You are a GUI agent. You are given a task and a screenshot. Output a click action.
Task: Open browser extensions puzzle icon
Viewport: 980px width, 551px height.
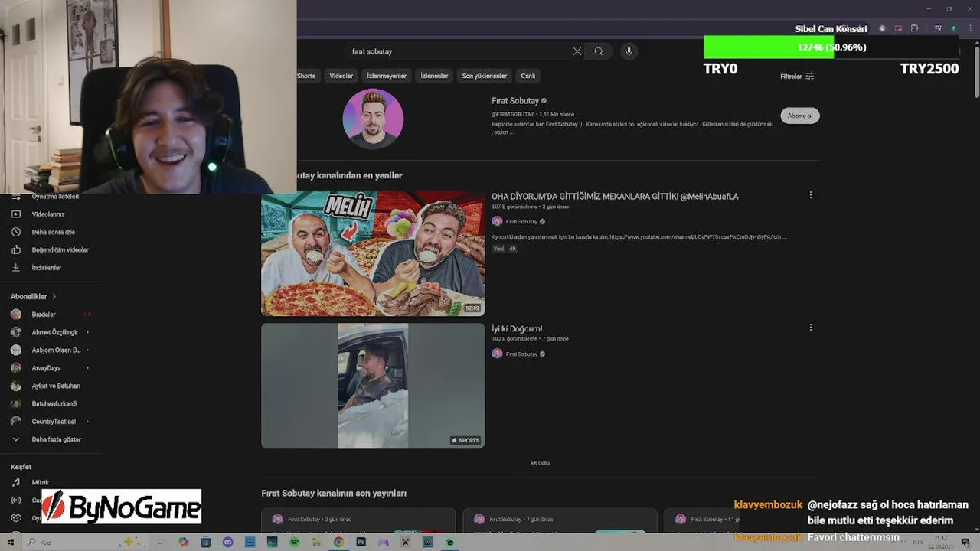[914, 28]
